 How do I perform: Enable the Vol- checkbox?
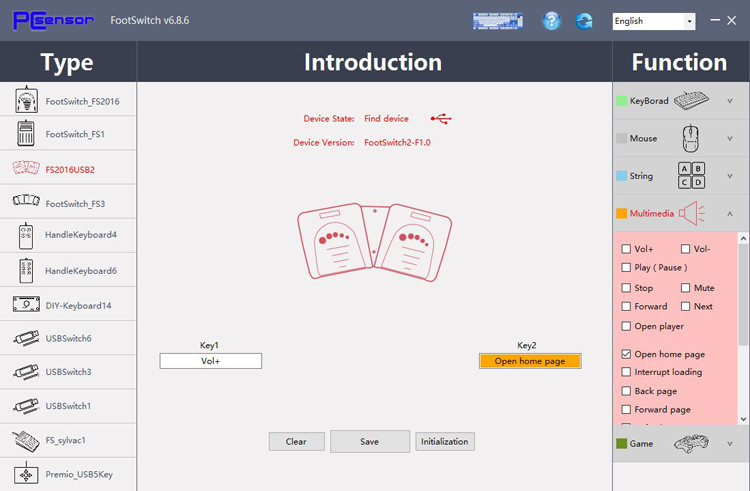[x=685, y=249]
